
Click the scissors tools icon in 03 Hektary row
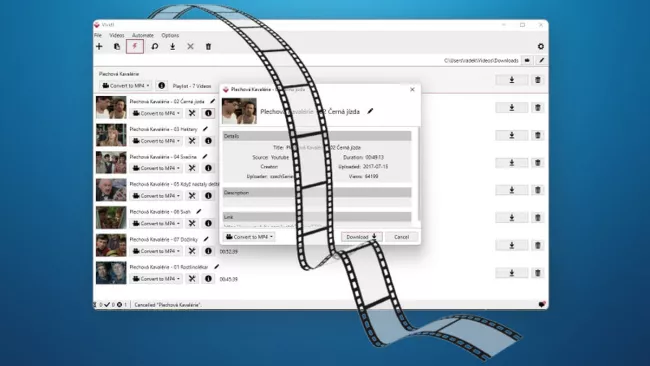[x=192, y=141]
